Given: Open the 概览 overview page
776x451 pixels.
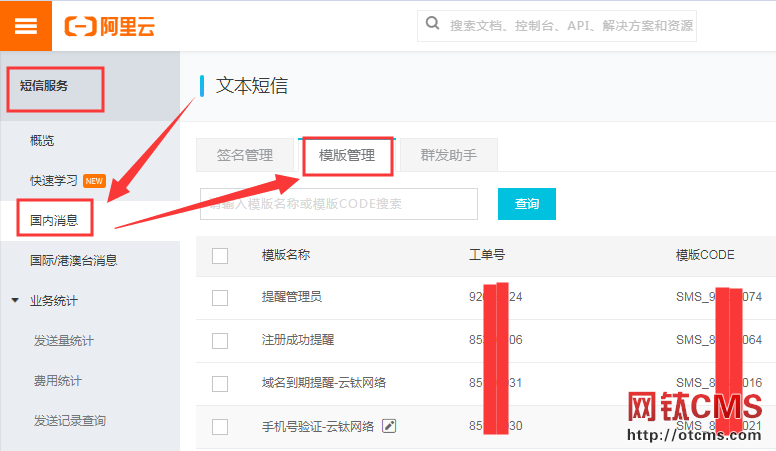Looking at the screenshot, I should pyautogui.click(x=42, y=140).
